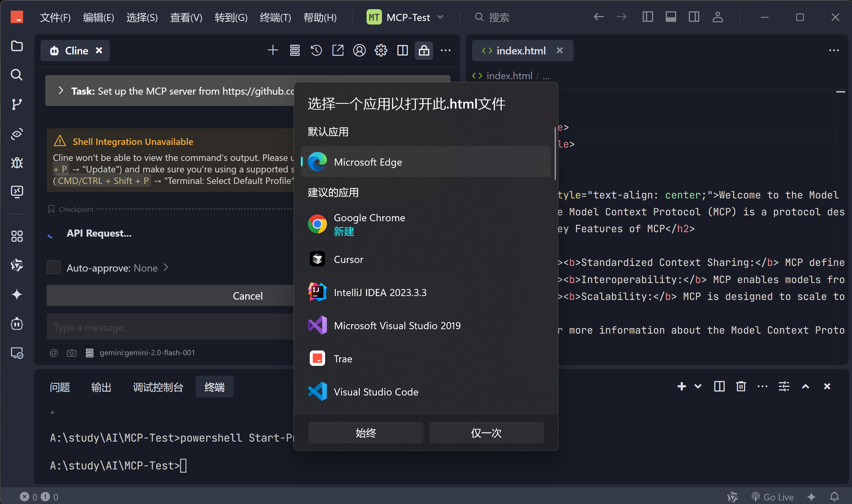Expand the Task header chevron

(61, 90)
